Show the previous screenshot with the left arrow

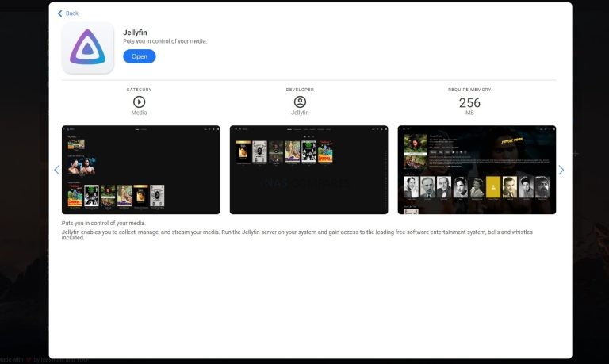(x=56, y=170)
